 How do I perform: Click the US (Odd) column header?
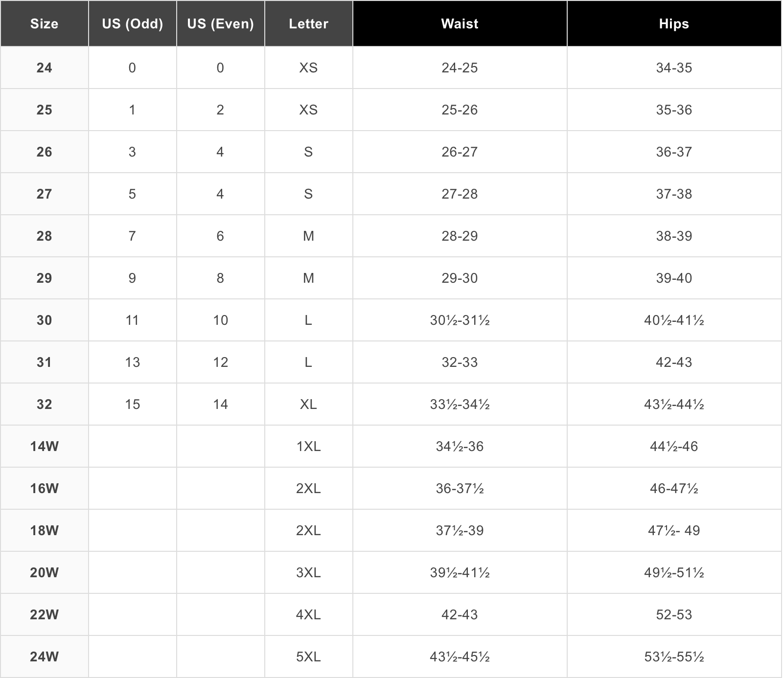pyautogui.click(x=133, y=23)
